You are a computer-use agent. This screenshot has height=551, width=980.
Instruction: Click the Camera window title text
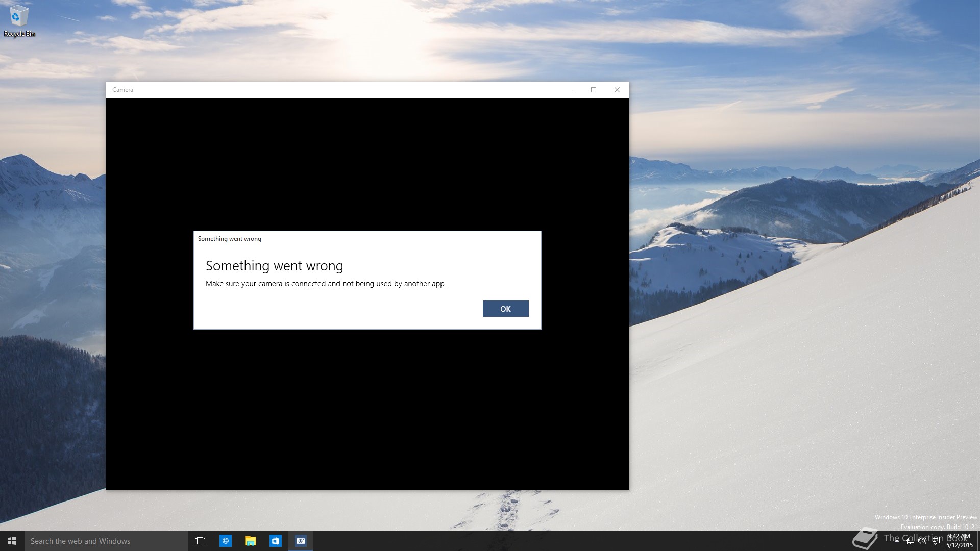point(122,90)
